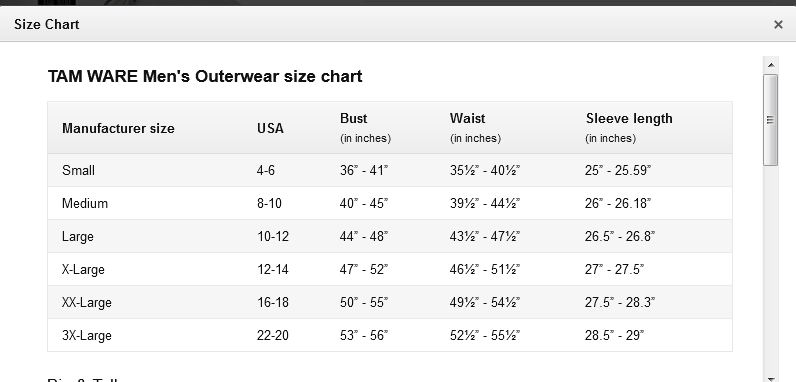Close the Size Chart dialog
This screenshot has height=382, width=796.
tap(778, 24)
